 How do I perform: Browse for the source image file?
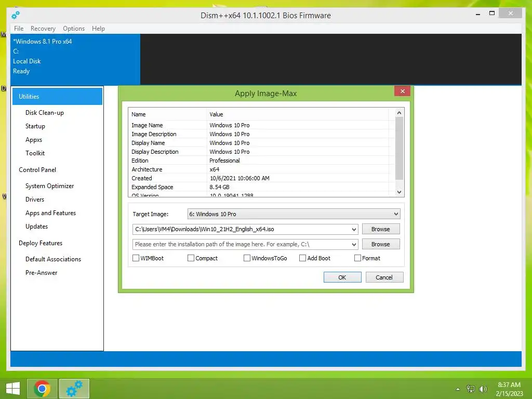click(x=381, y=229)
